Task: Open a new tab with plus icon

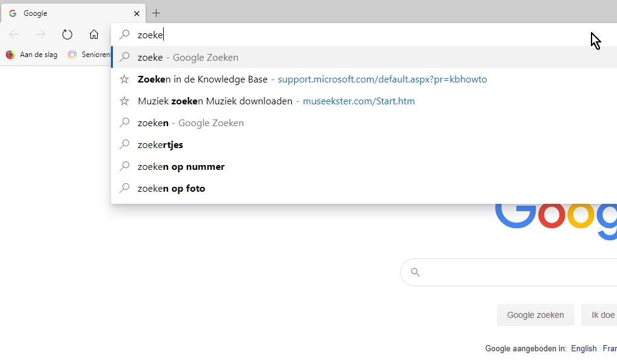Action: pyautogui.click(x=157, y=13)
